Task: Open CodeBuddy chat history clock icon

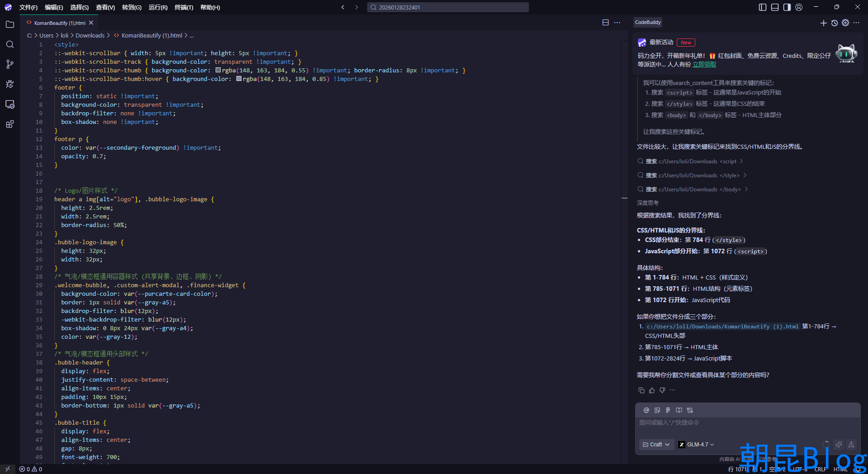Action: (x=835, y=23)
